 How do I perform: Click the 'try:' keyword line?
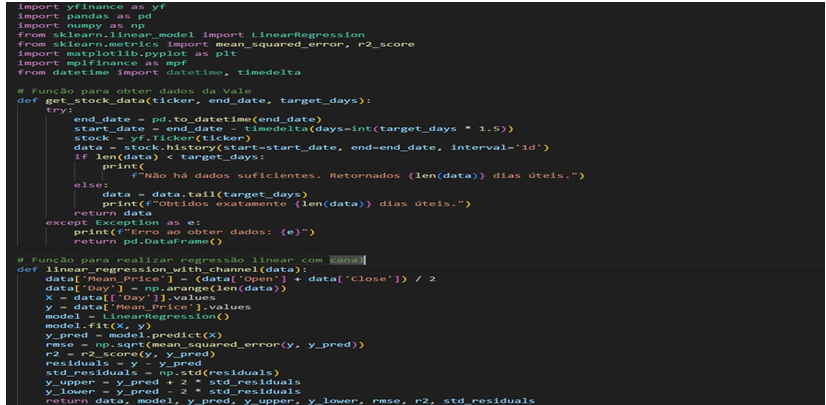(60, 110)
